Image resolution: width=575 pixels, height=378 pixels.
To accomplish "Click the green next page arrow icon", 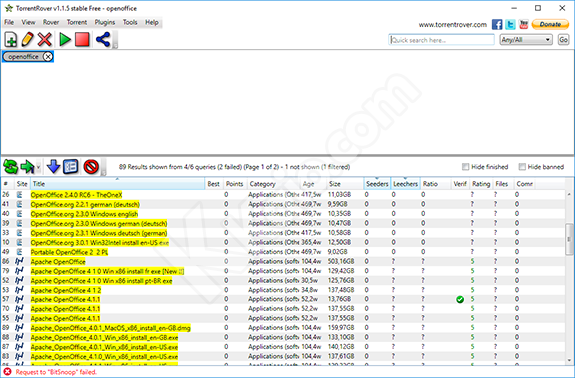I will [x=28, y=167].
